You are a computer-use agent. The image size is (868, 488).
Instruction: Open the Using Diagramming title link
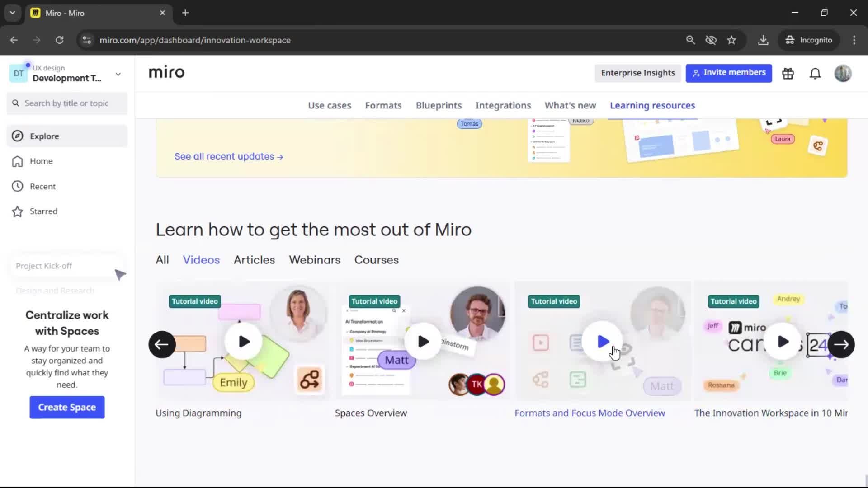pyautogui.click(x=198, y=413)
